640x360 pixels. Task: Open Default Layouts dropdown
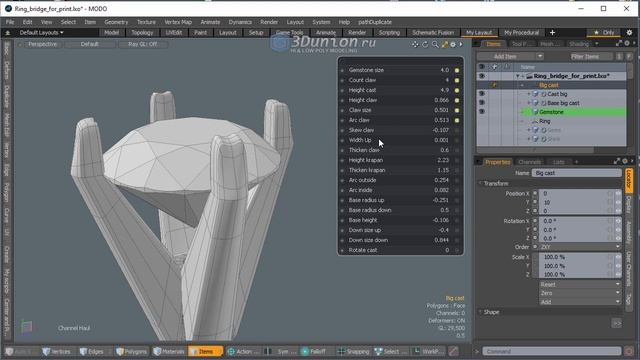[41, 33]
